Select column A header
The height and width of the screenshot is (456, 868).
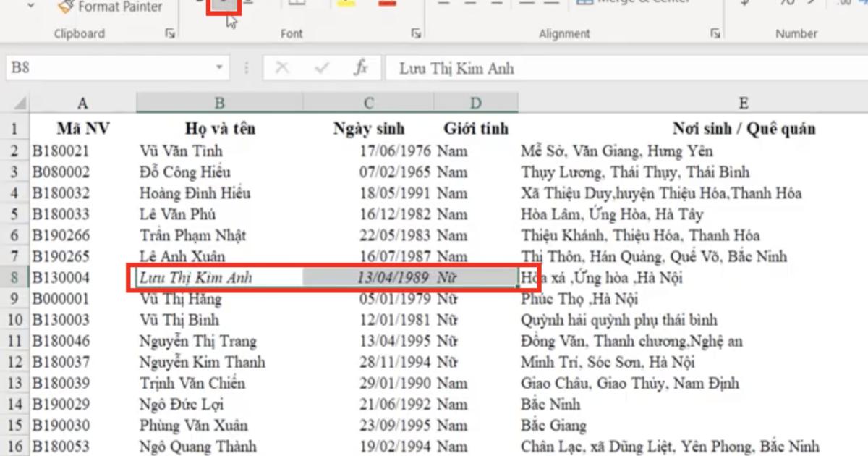click(82, 104)
